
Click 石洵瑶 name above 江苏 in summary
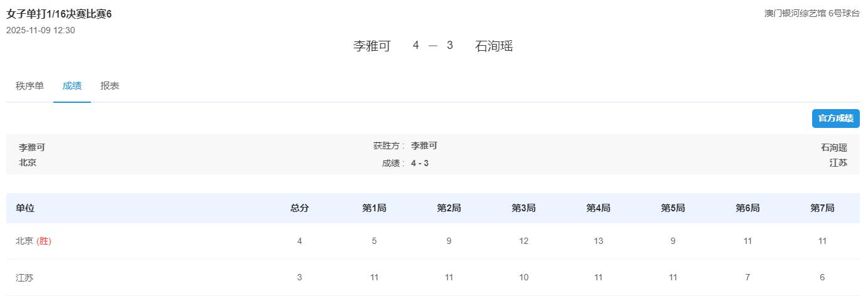pyautogui.click(x=833, y=147)
